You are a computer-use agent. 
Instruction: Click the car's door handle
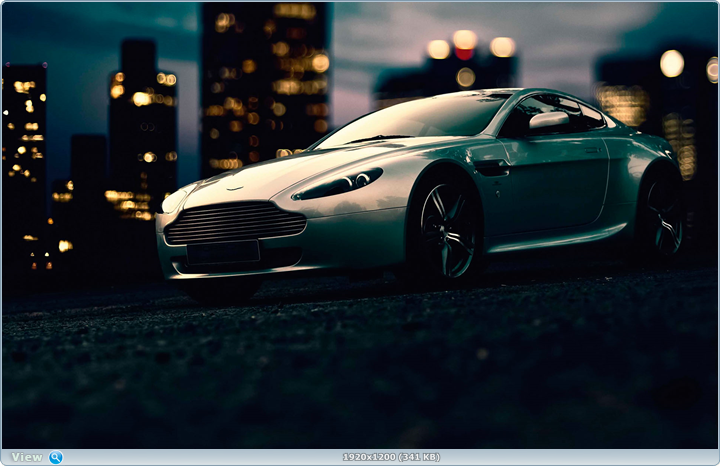[x=594, y=151]
